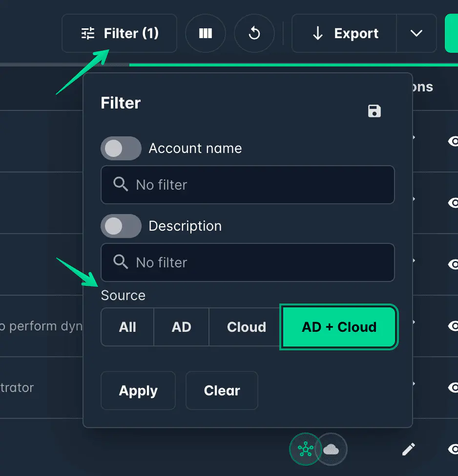Viewport: 458px width, 476px height.
Task: Enable the Account name filter toggle
Action: [121, 148]
